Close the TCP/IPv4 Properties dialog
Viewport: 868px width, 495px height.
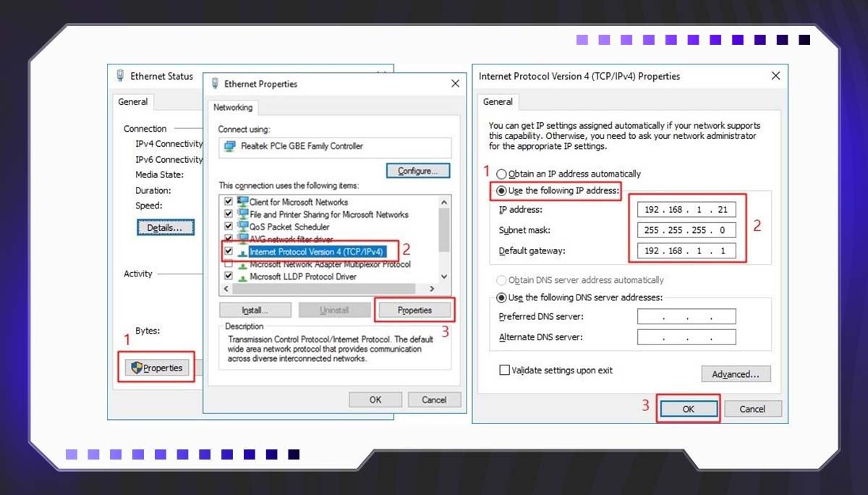[775, 76]
